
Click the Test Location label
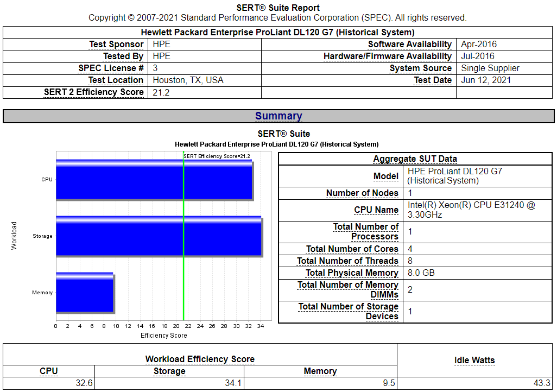click(x=116, y=80)
